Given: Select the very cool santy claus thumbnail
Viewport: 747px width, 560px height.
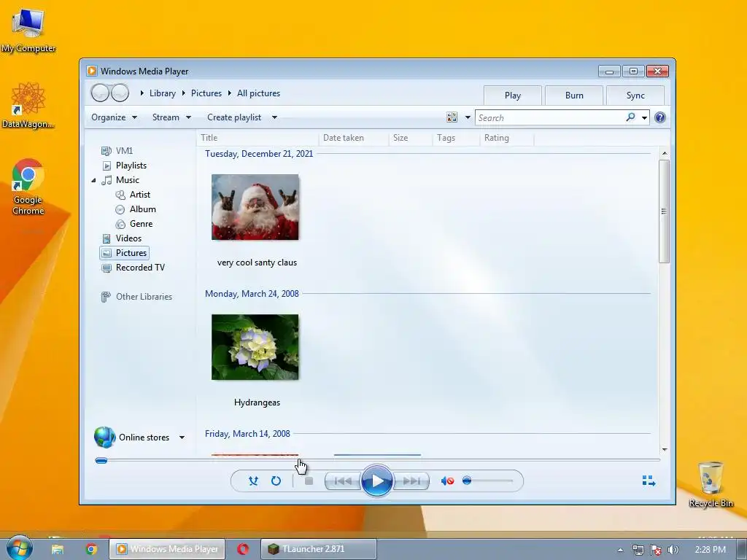Looking at the screenshot, I should pos(255,207).
